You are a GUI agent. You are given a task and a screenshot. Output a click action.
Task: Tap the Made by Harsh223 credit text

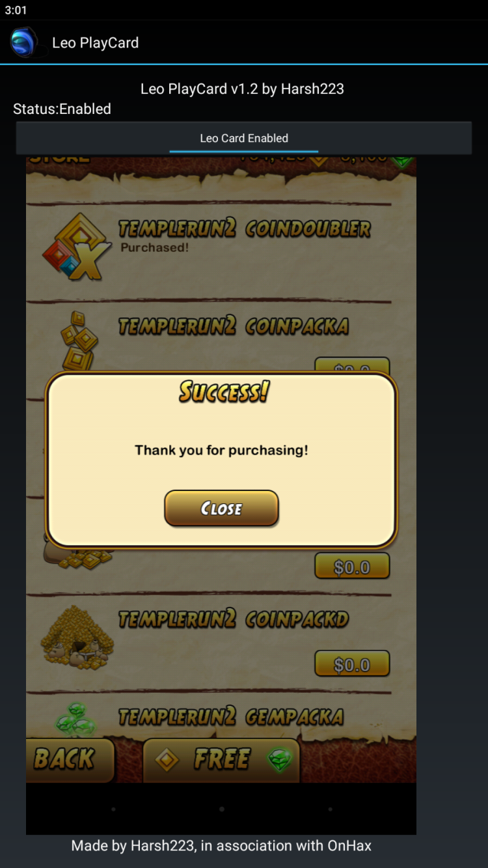pyautogui.click(x=221, y=846)
